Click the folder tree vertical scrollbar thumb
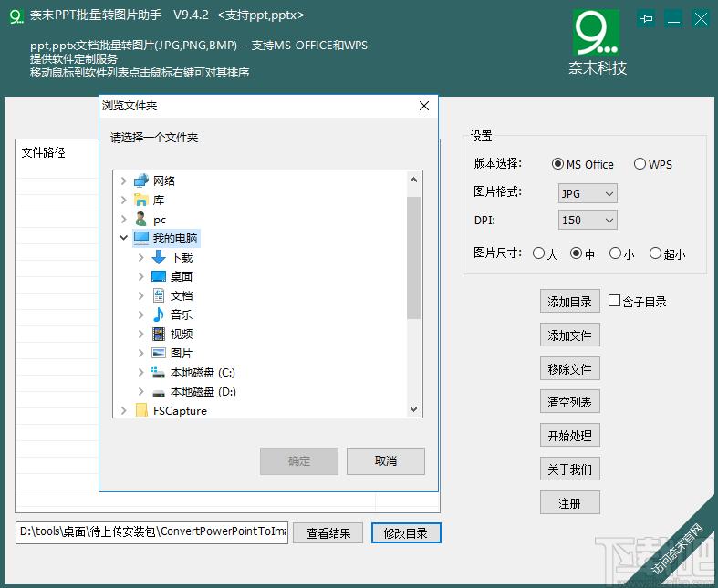 pyautogui.click(x=413, y=258)
